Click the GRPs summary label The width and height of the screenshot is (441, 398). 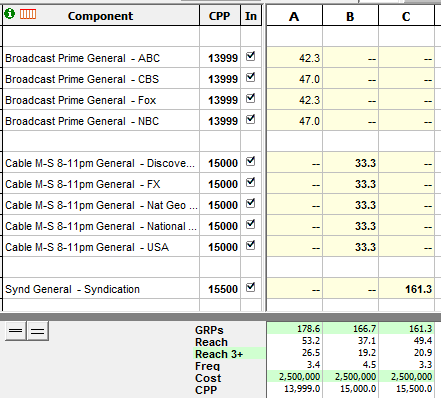click(209, 330)
